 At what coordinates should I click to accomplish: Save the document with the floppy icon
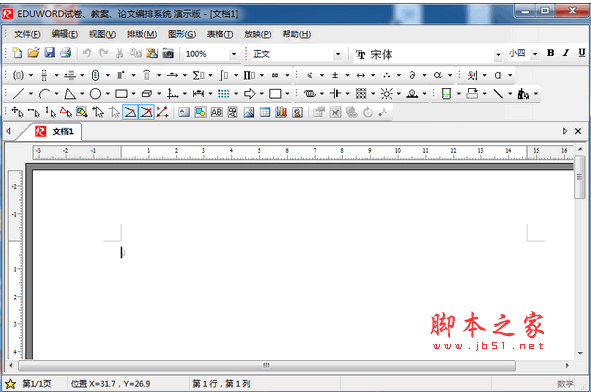(50, 53)
